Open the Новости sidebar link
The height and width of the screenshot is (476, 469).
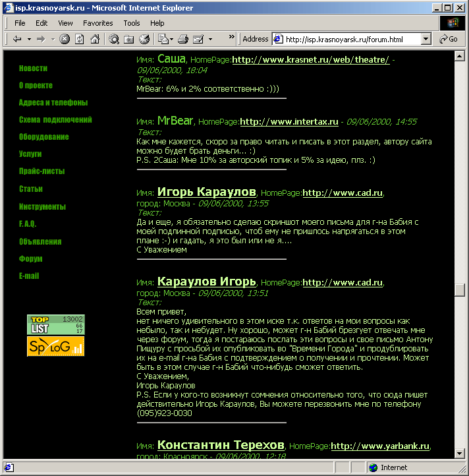(x=33, y=69)
